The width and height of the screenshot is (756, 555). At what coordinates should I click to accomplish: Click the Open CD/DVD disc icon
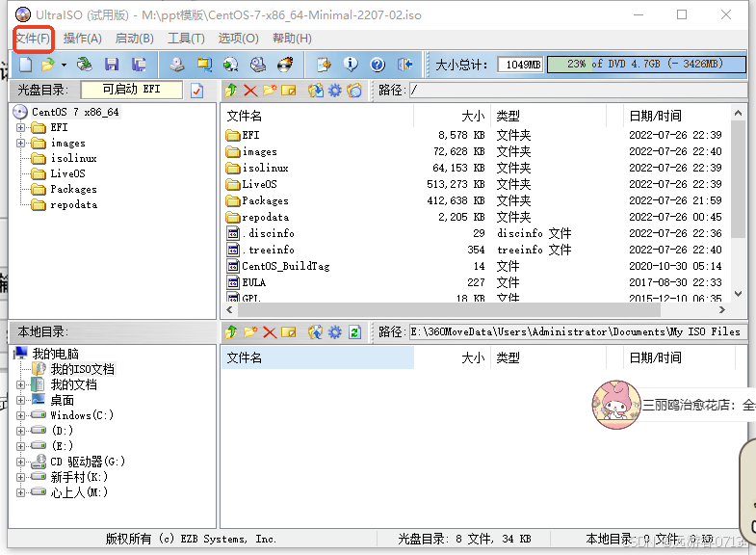(x=85, y=65)
